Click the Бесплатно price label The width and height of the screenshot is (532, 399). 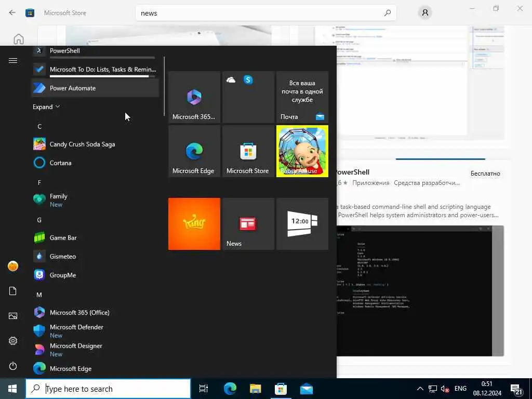(x=485, y=174)
